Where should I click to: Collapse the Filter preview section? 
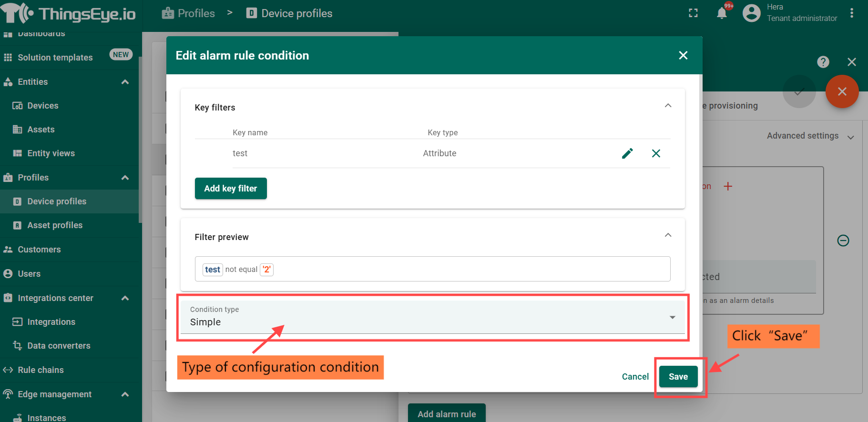coord(668,235)
